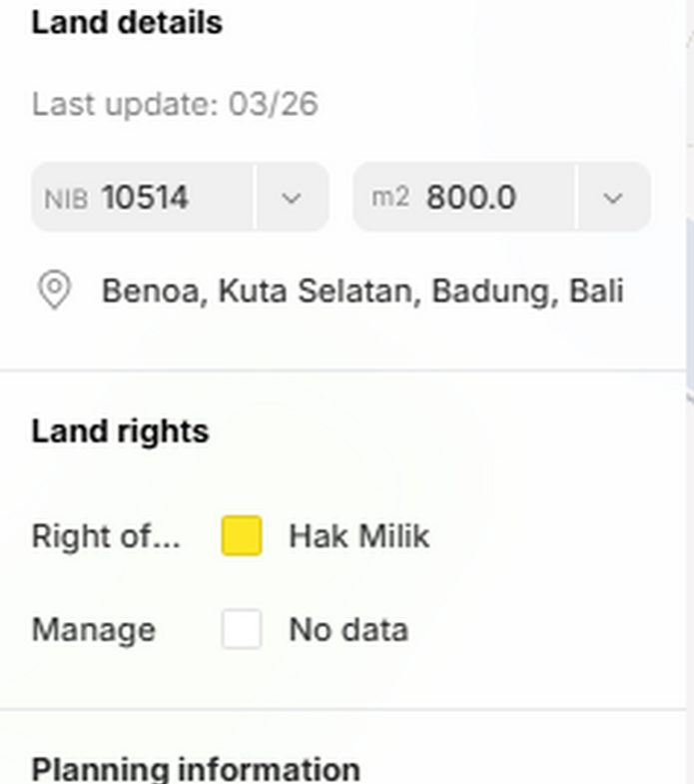Click the Land details heading
The width and height of the screenshot is (694, 784).
pos(127,23)
